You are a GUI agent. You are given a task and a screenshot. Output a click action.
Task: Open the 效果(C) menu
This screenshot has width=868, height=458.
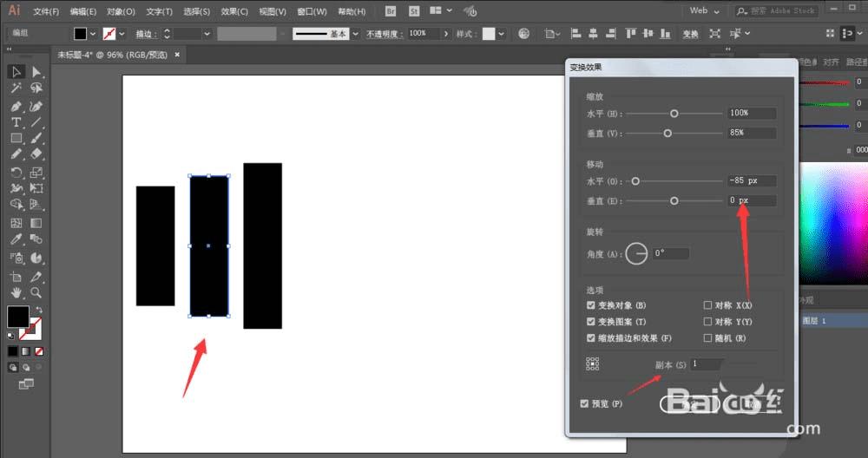coord(234,11)
